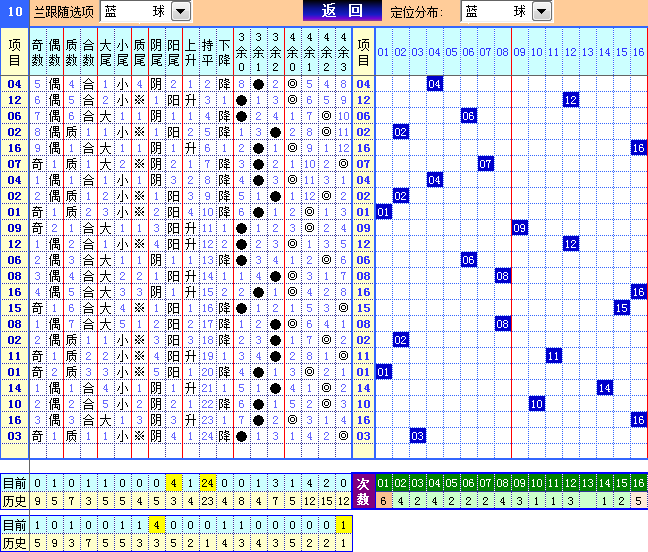
Task: Click the yellow highlighted 24 in the 目前 row
Action: [207, 483]
